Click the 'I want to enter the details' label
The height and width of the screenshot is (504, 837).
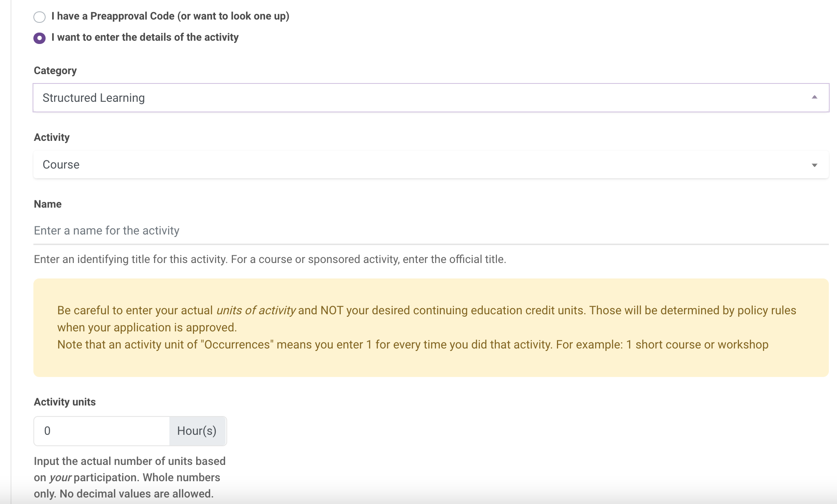pos(145,37)
